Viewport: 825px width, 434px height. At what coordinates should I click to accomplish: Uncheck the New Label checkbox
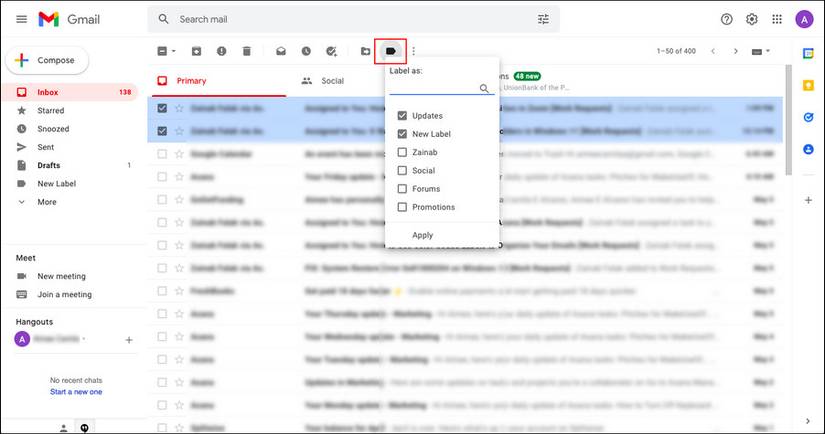(402, 134)
